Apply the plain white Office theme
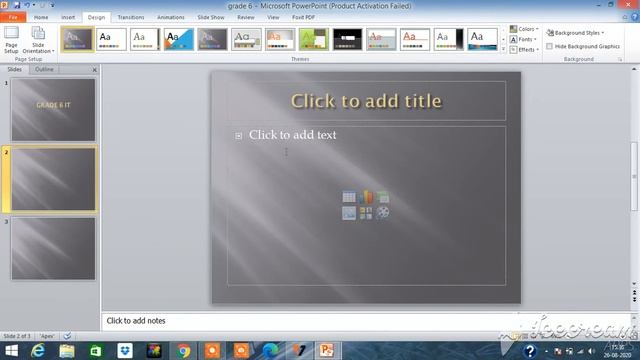The height and width of the screenshot is (360, 640). coord(111,39)
